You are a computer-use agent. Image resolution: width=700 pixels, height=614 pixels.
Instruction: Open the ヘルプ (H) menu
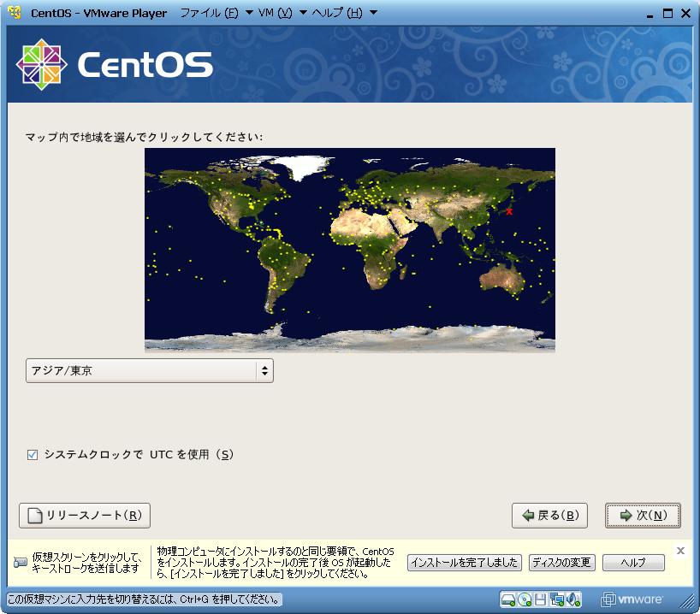[x=336, y=13]
